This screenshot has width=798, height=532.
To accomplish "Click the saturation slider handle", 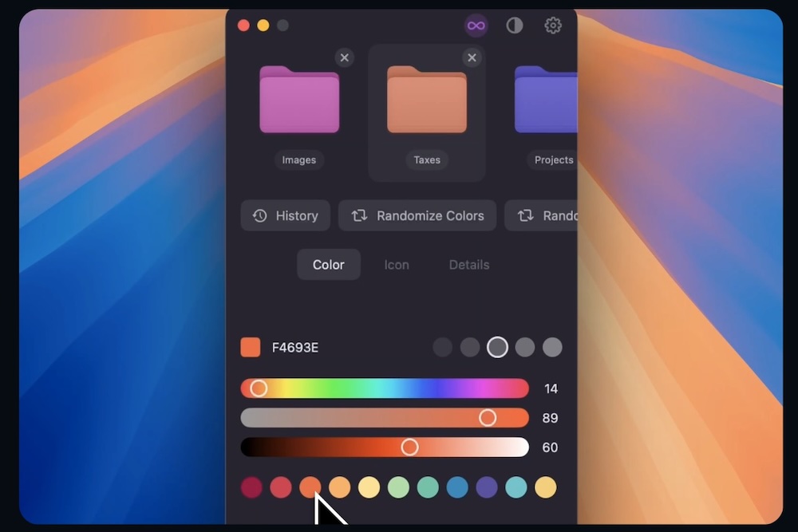I will pyautogui.click(x=487, y=418).
